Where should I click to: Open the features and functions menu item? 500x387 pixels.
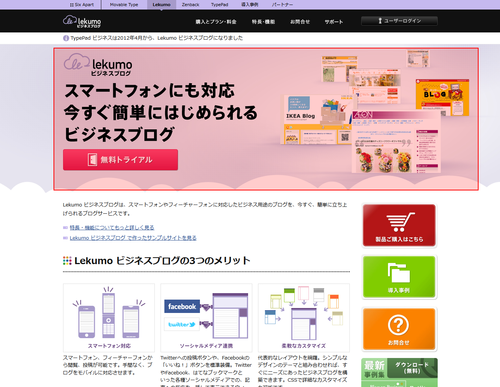pyautogui.click(x=263, y=22)
